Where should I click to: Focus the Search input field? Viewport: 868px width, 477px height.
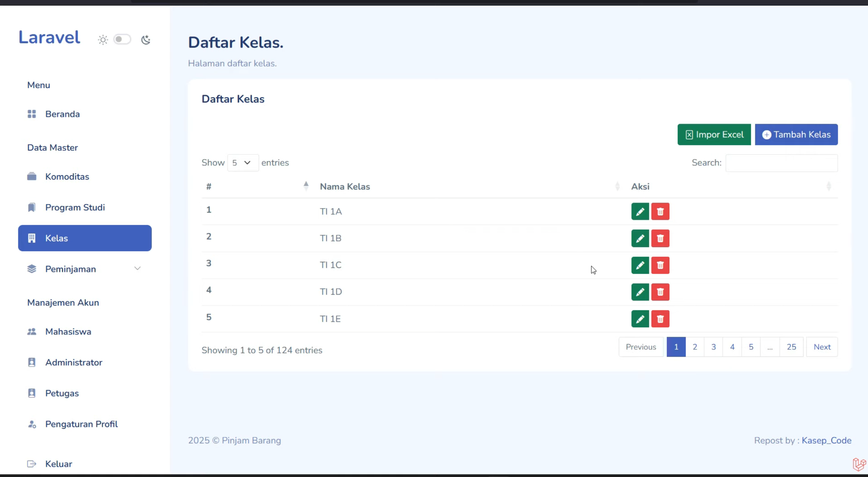pyautogui.click(x=781, y=163)
